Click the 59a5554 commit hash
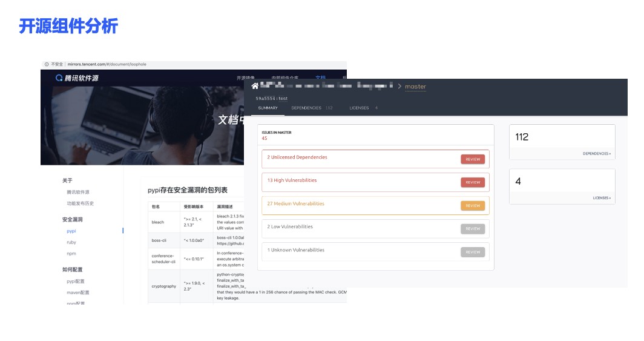This screenshot has height=341, width=644. click(265, 99)
